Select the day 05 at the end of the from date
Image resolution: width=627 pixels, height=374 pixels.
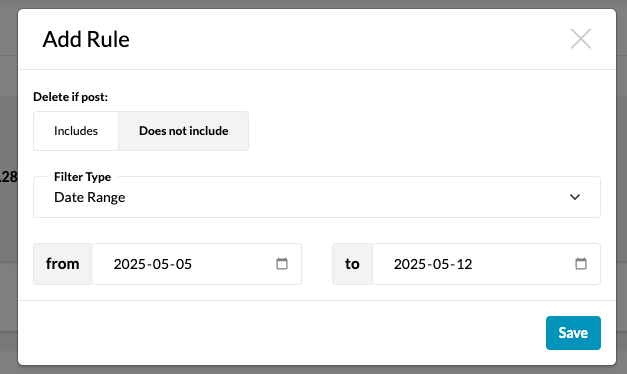point(184,264)
